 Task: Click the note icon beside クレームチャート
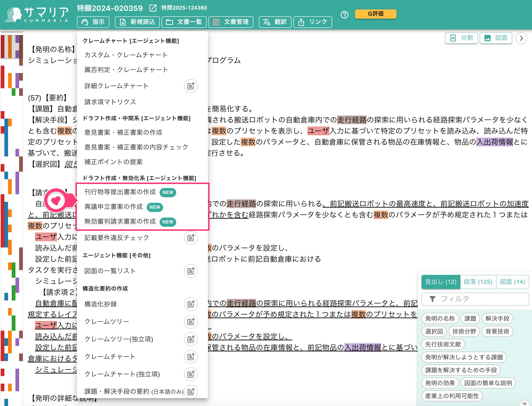tap(191, 357)
